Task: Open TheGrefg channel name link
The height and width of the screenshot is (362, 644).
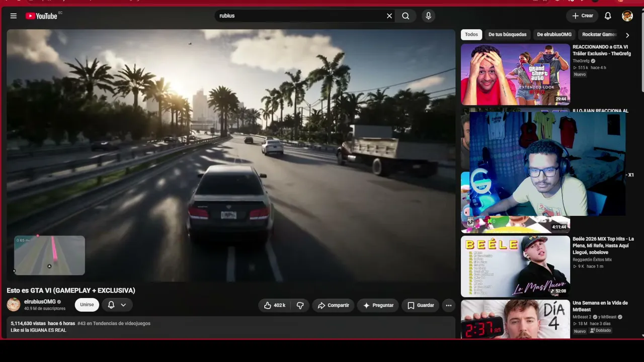Action: pyautogui.click(x=581, y=61)
